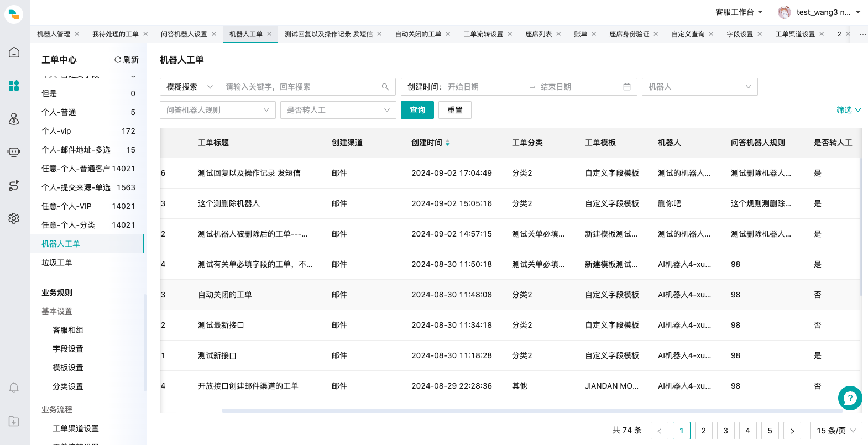Expand the 筛选 filter options
This screenshot has width=868, height=445.
849,110
